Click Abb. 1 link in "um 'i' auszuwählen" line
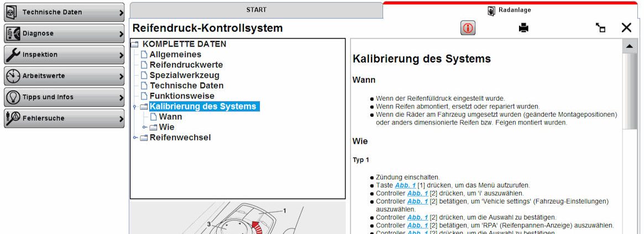This screenshot has width=644, height=234. tap(418, 193)
